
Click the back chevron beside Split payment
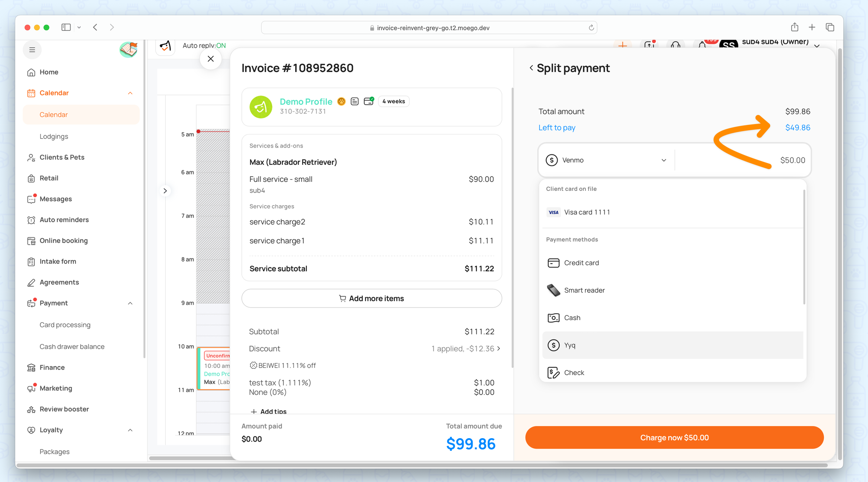tap(531, 68)
